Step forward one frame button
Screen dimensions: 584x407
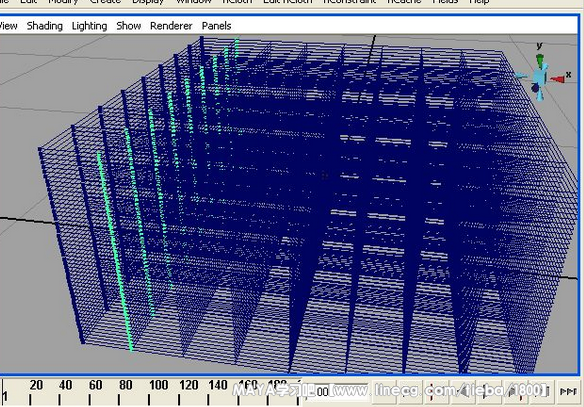pos(543,391)
